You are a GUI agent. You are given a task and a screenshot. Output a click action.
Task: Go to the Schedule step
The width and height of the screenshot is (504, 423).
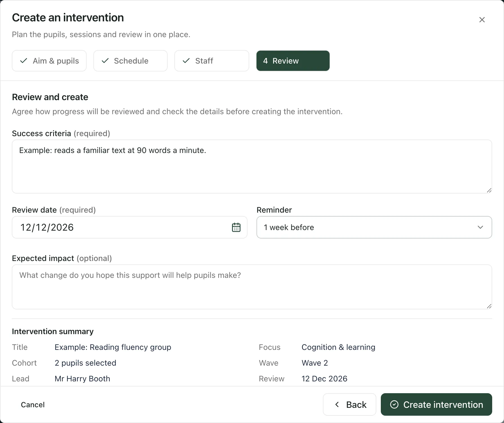tap(130, 61)
